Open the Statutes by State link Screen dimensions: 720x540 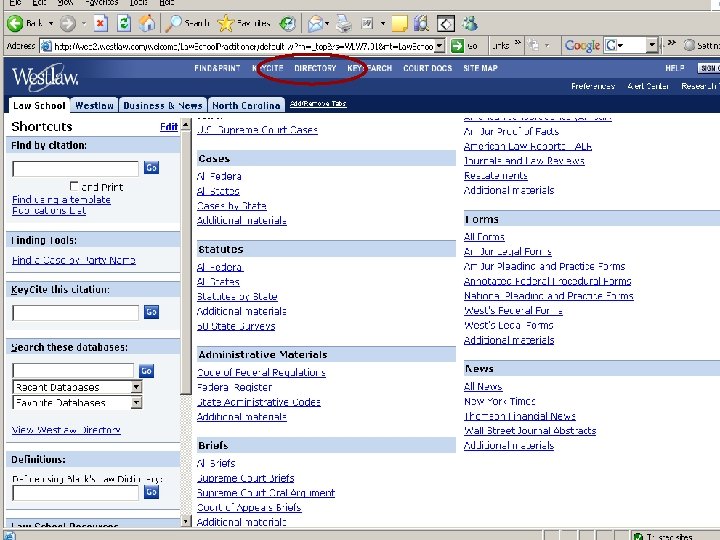coord(237,297)
